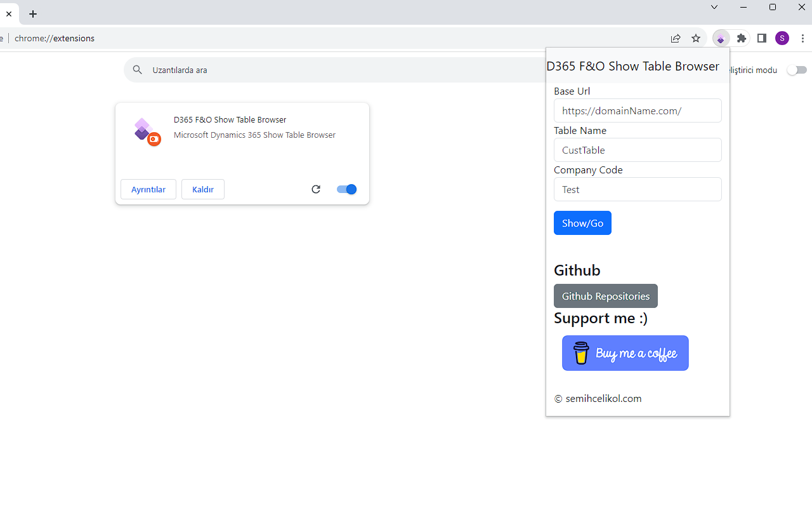Image resolution: width=812 pixels, height=508 pixels.
Task: Open the side panel icon in toolbar
Action: pos(761,38)
